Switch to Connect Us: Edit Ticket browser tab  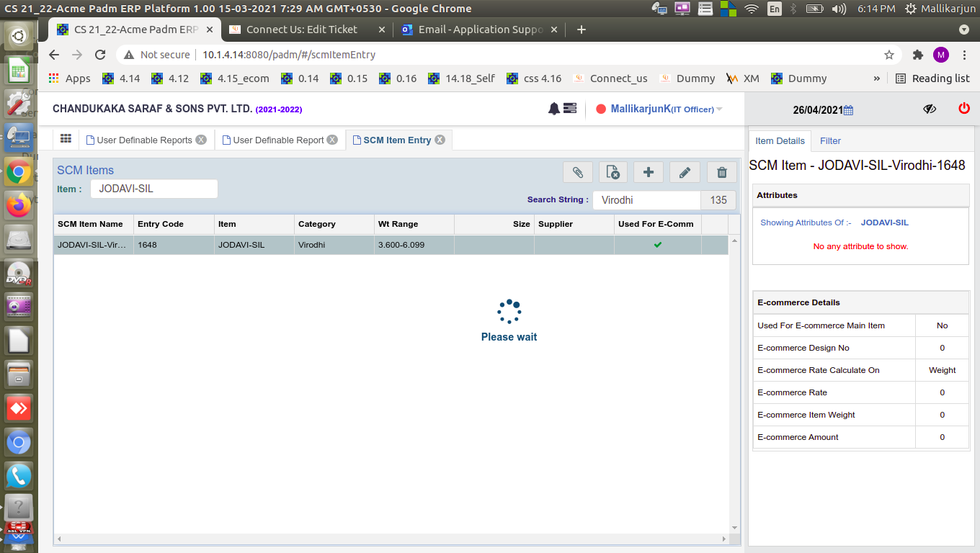pos(301,30)
